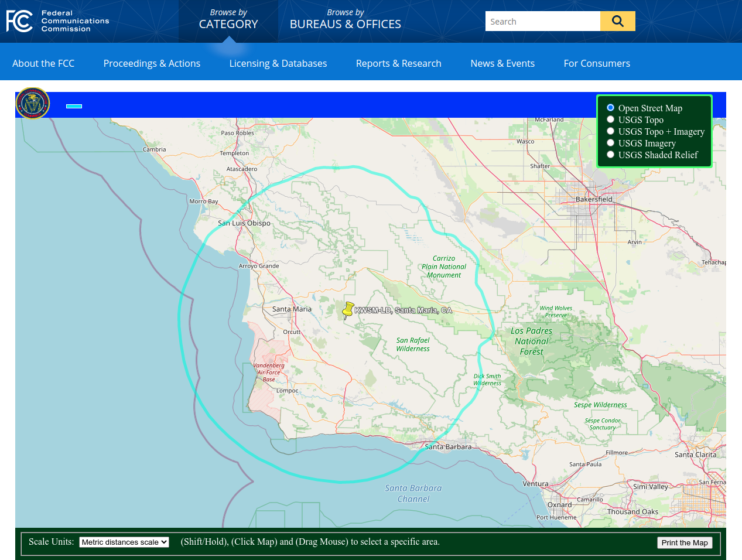742x560 pixels.
Task: Enable USGS Shaded Relief basemap
Action: (610, 155)
